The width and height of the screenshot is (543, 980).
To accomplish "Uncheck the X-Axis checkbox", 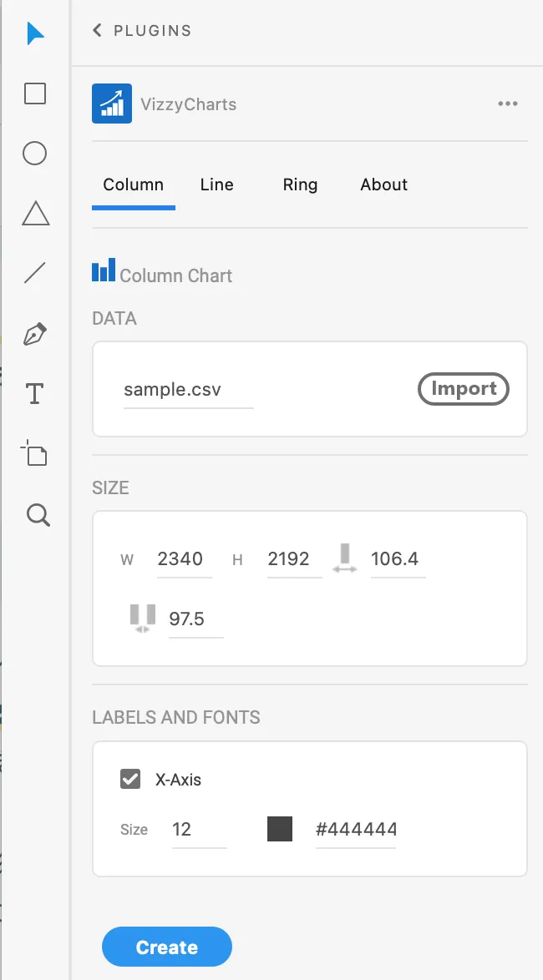I will [130, 780].
